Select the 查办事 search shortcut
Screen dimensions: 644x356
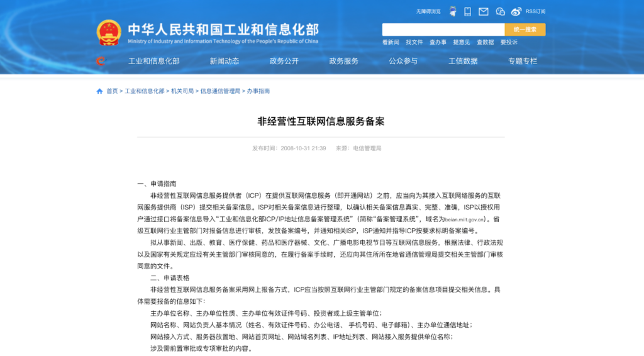tap(438, 42)
